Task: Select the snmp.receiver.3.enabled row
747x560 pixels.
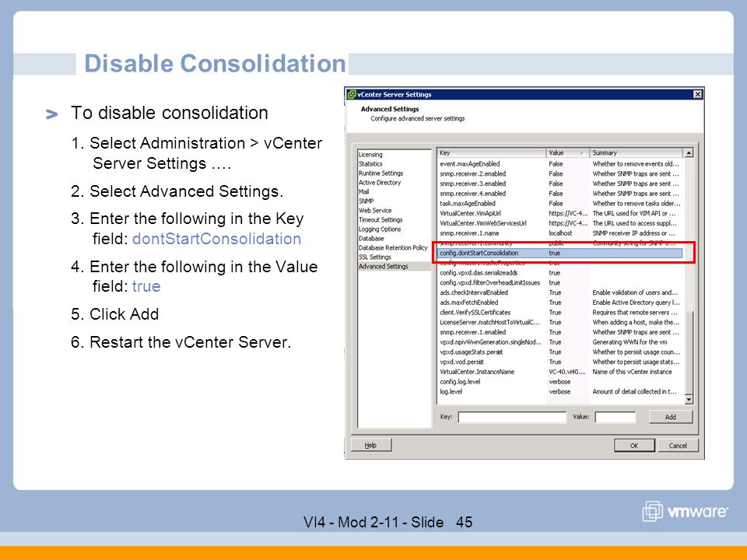Action: pyautogui.click(x=560, y=184)
